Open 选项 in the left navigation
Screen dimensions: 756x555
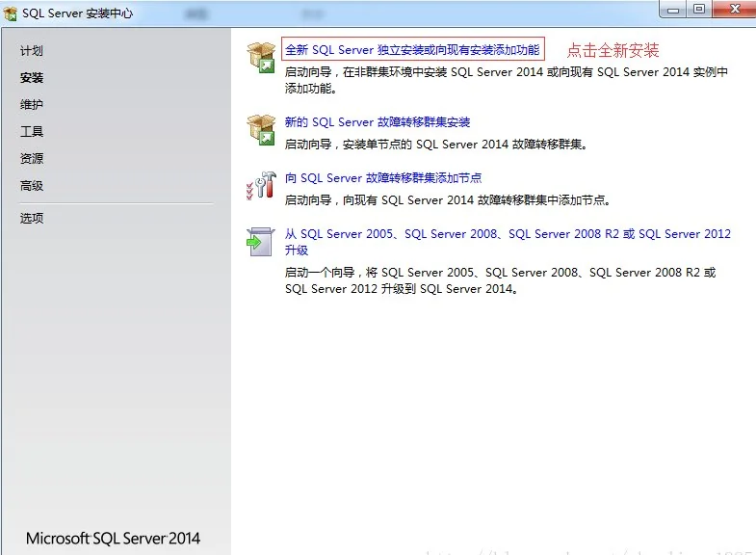[32, 219]
